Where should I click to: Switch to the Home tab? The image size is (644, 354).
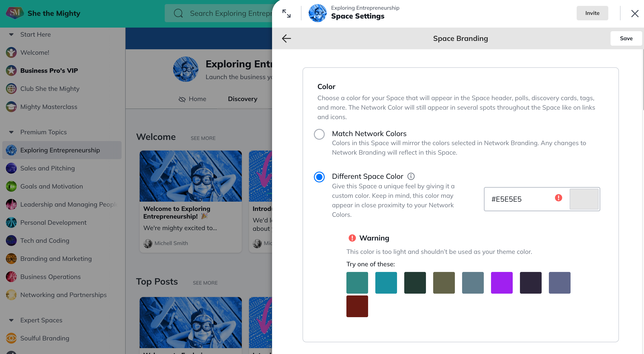pyautogui.click(x=193, y=99)
